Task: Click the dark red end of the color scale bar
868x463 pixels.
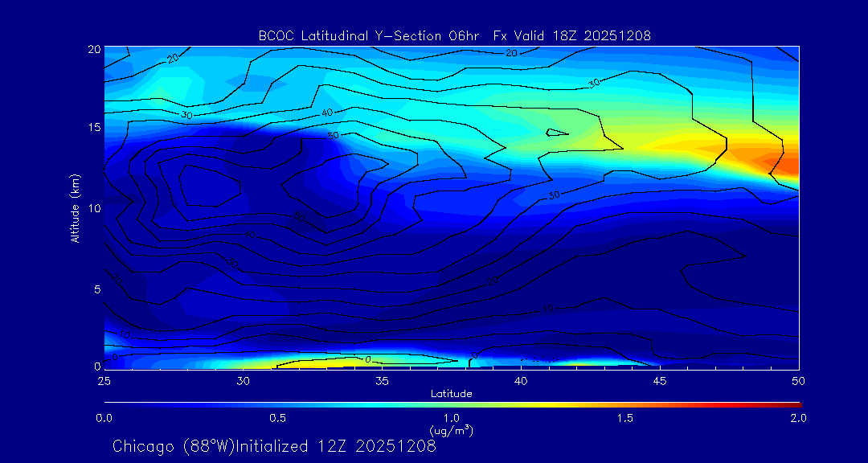Action: pyautogui.click(x=792, y=405)
